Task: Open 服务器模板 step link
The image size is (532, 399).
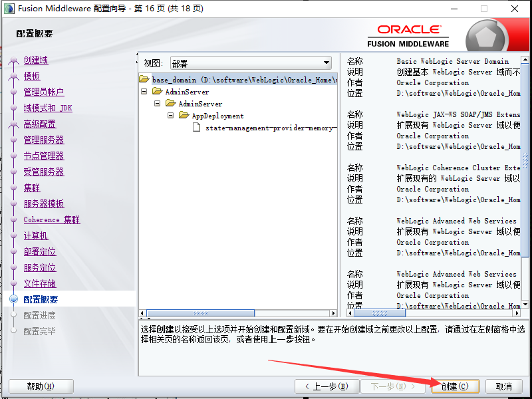Action: (44, 203)
